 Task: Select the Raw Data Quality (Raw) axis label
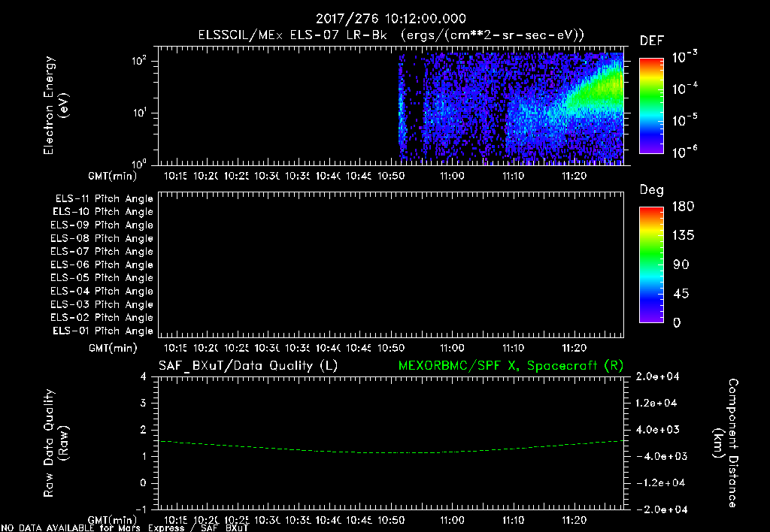click(x=56, y=443)
